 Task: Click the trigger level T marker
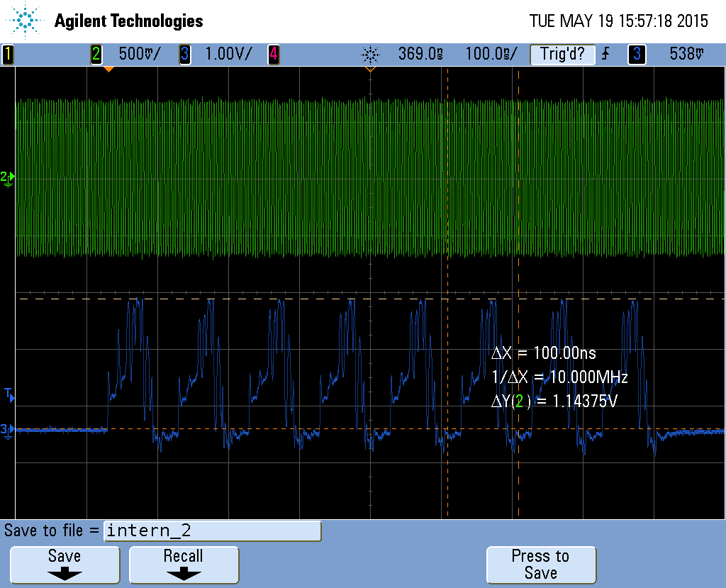[x=9, y=395]
